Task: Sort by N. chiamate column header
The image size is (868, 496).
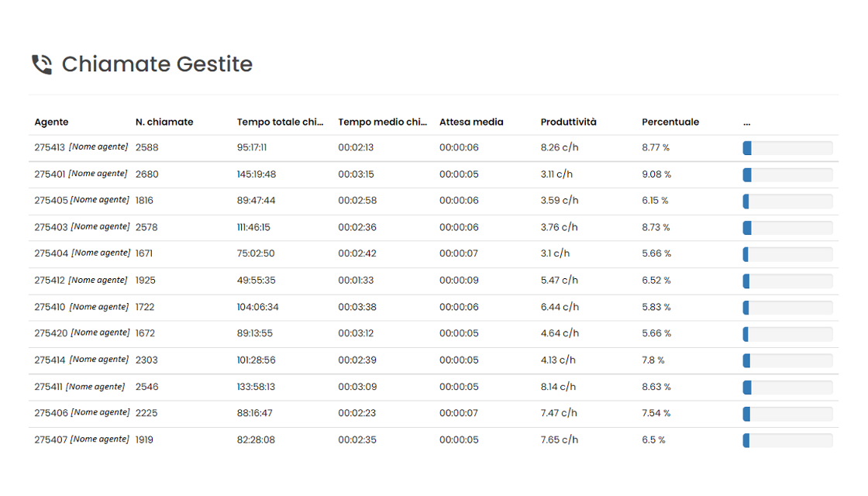Action: [x=164, y=122]
